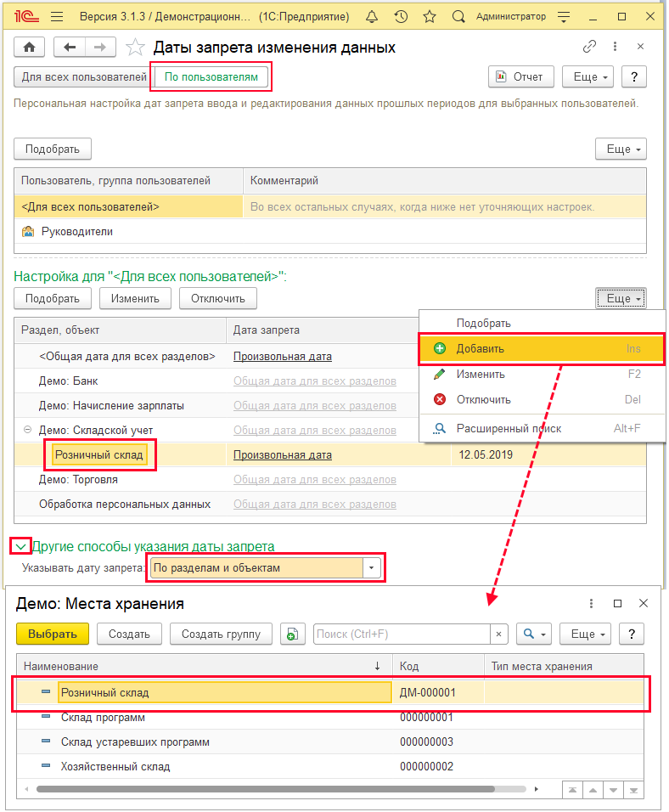Focus the Поиск (Ctrl+F) field
669x812 pixels.
pyautogui.click(x=402, y=634)
